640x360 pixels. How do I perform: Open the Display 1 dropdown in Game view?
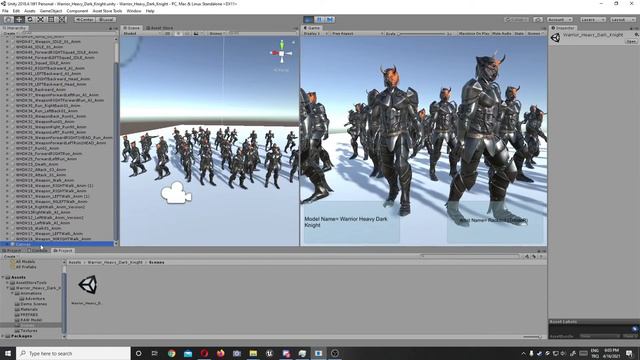click(x=316, y=33)
